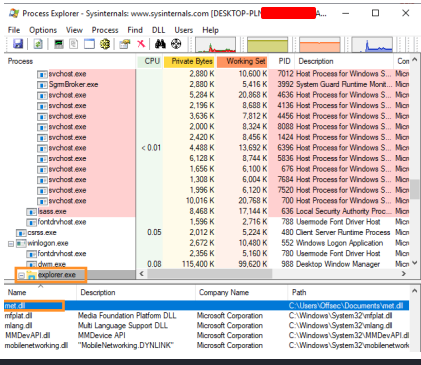
Task: Collapse the winlogon.exe tree node
Action: (11, 244)
